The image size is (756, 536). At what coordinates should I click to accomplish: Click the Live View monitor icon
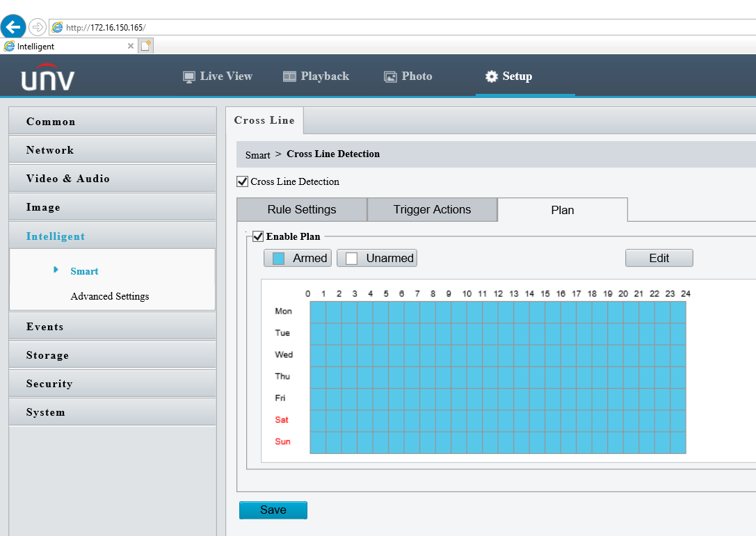[x=188, y=76]
